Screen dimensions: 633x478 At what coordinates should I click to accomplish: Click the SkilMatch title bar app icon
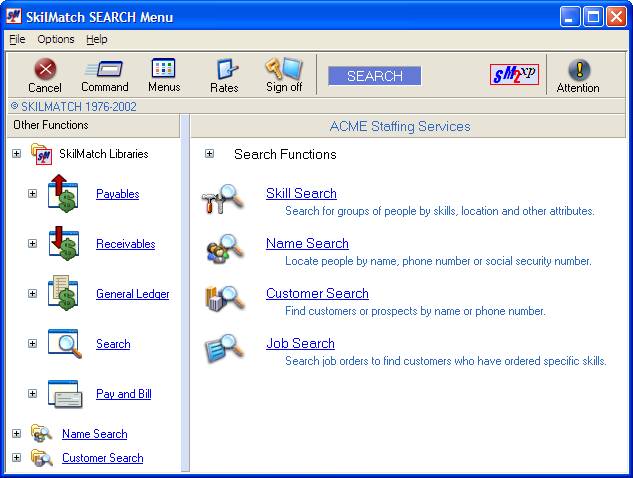(13, 17)
